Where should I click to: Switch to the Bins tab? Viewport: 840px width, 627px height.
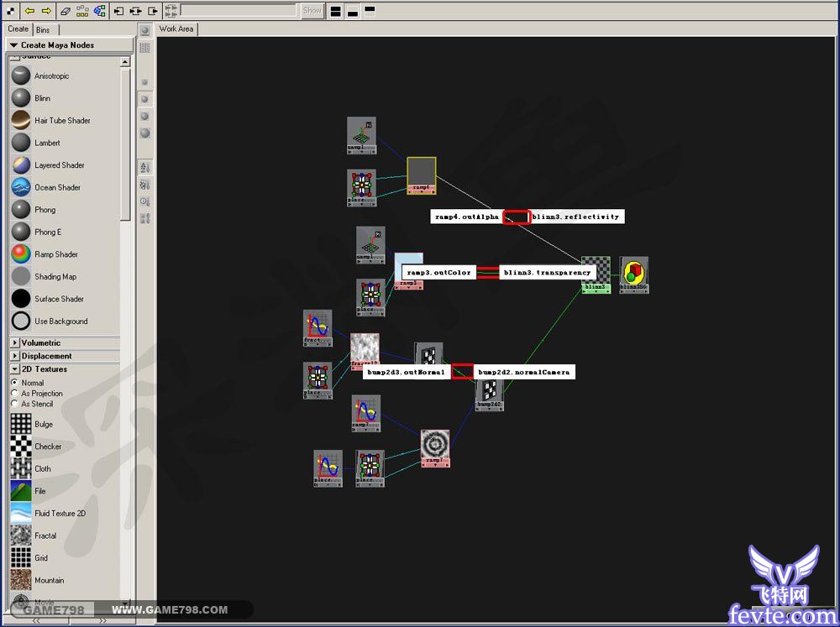click(x=43, y=29)
